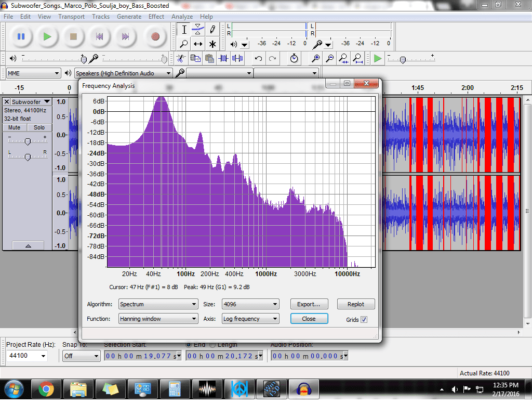Click the Pause transport button
Image resolution: width=532 pixels, height=417 pixels.
pyautogui.click(x=21, y=37)
